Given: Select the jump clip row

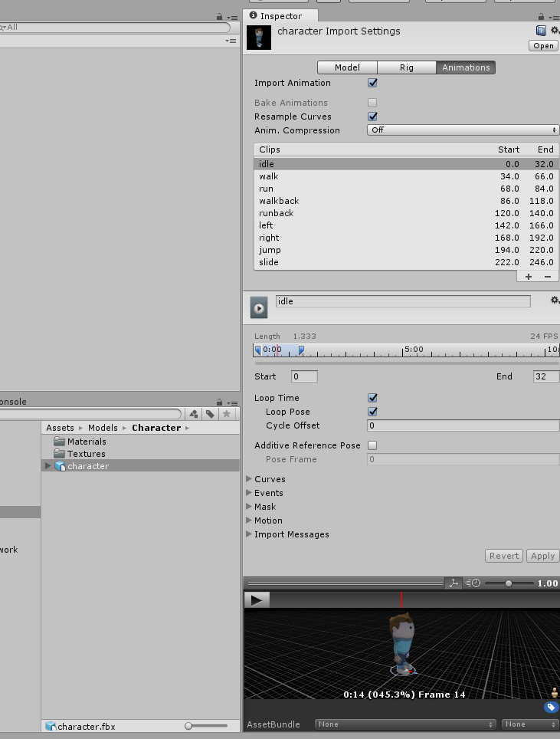Looking at the screenshot, I should (x=406, y=250).
